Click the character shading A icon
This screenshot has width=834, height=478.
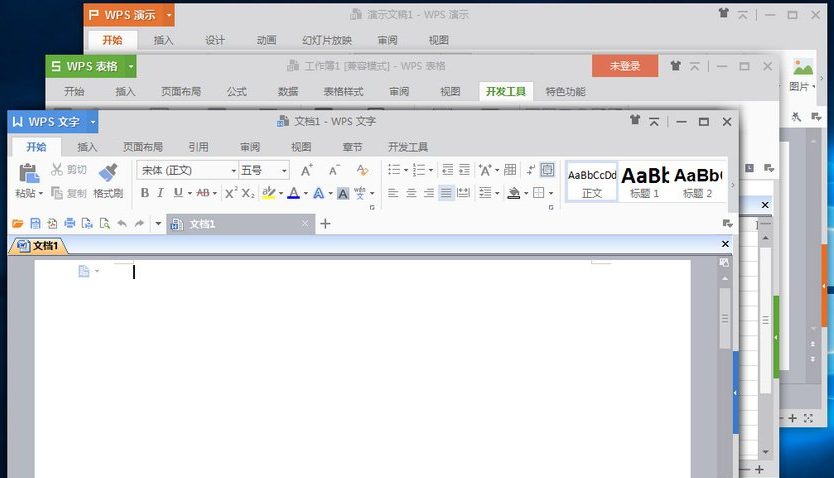(343, 194)
